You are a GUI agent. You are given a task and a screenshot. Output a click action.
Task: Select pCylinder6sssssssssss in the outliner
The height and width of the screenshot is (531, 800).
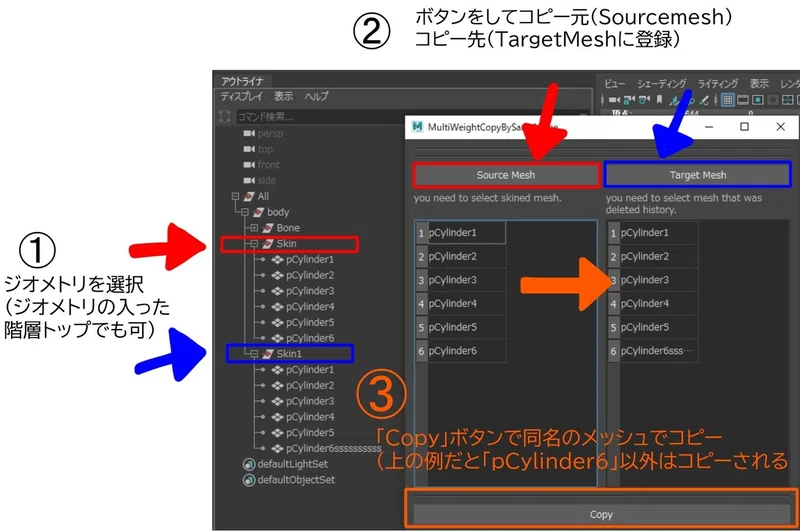[x=327, y=449]
